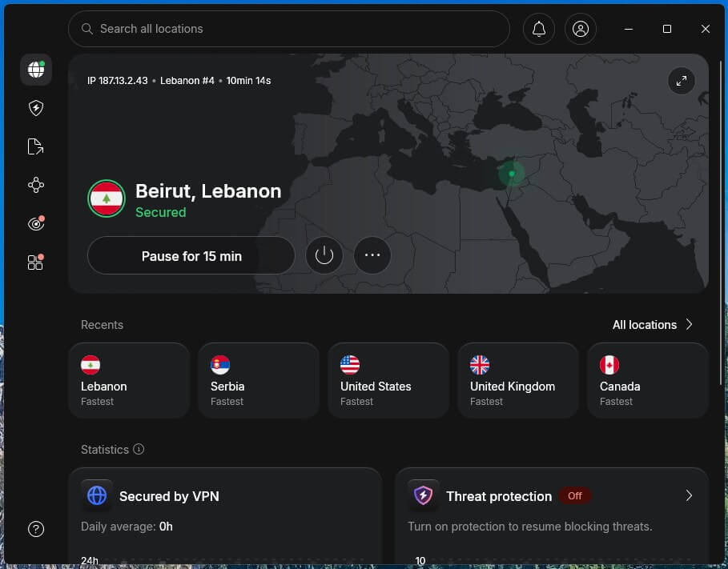
Task: Click the Secured status text
Action: pyautogui.click(x=161, y=212)
